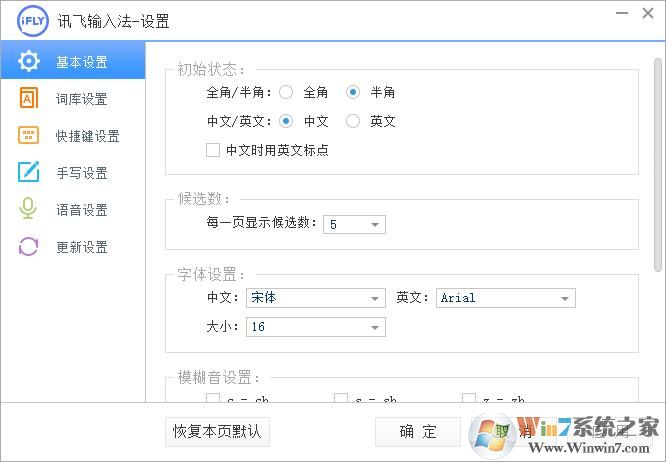Open the 词库设置 dictionary icon
Image resolution: width=666 pixels, height=462 pixels.
[x=29, y=99]
